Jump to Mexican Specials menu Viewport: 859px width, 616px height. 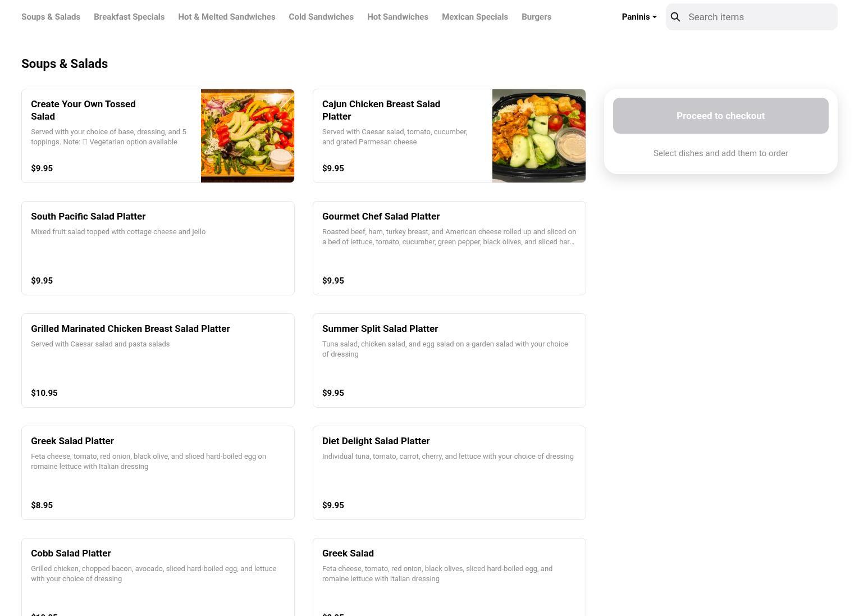(x=475, y=17)
